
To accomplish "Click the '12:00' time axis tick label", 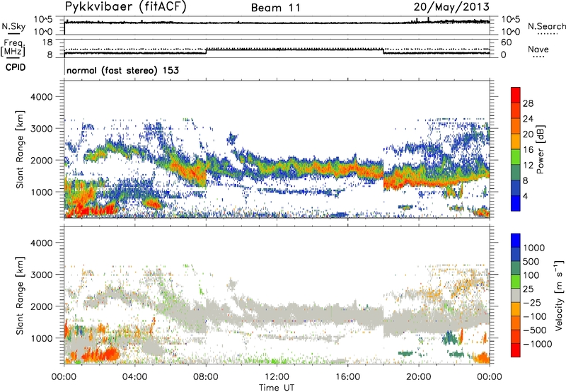I will (277, 377).
